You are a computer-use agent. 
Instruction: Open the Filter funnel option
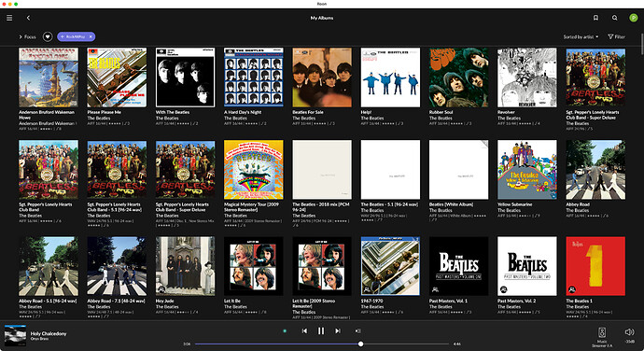pos(617,36)
